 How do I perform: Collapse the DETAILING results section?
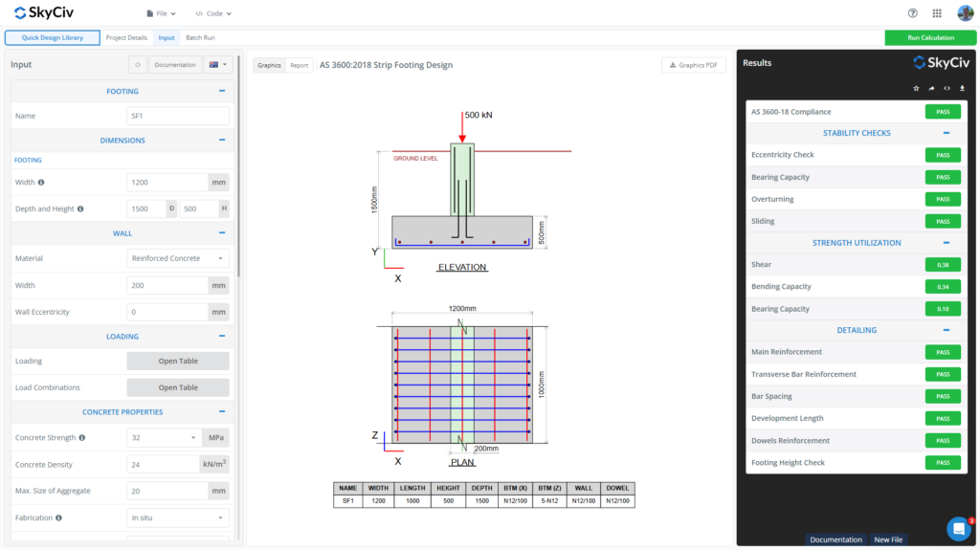click(x=947, y=330)
